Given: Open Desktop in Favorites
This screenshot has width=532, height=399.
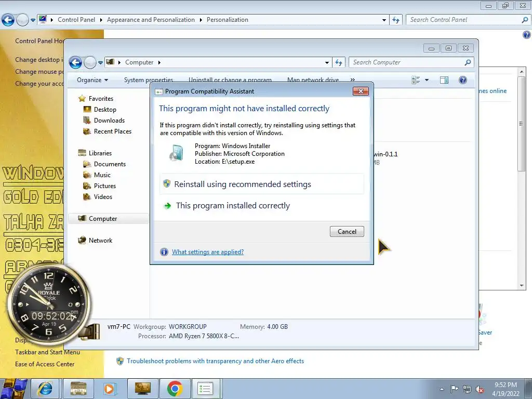Looking at the screenshot, I should coord(105,109).
